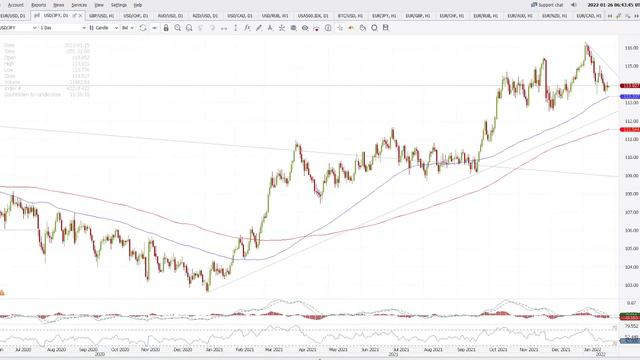Click the circular search tool icon

(x=374, y=28)
